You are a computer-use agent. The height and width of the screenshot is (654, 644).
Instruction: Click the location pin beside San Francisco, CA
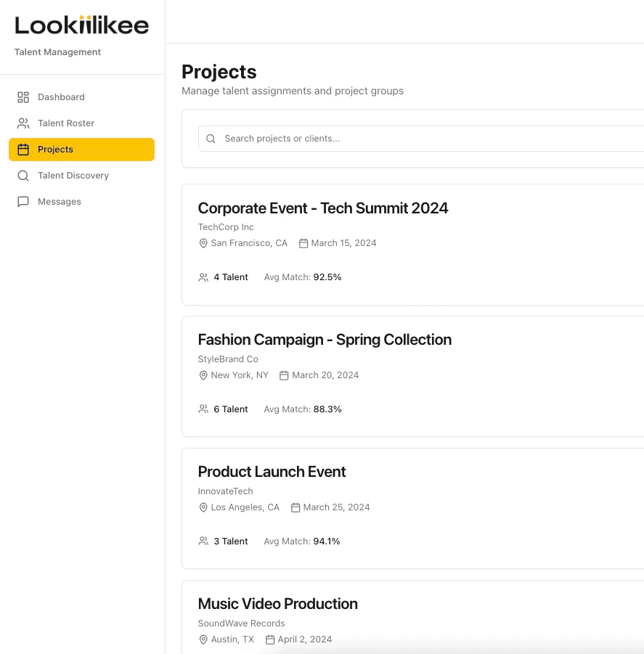pos(203,243)
